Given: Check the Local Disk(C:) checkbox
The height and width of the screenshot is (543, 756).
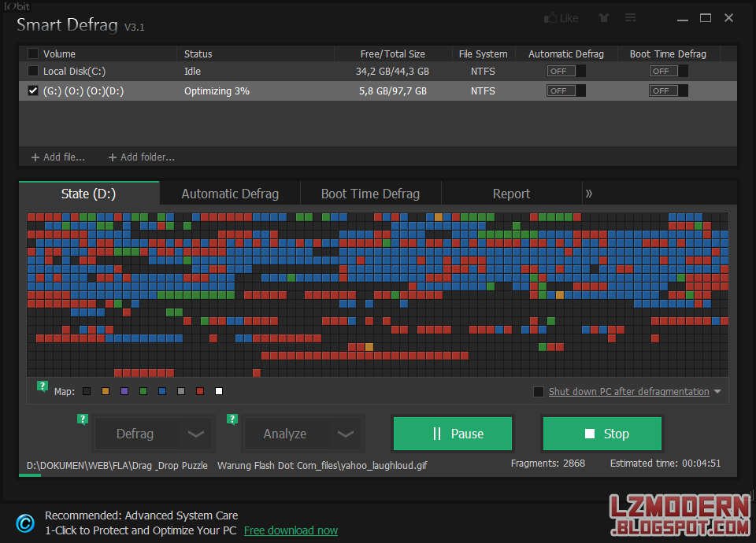Looking at the screenshot, I should click(33, 72).
